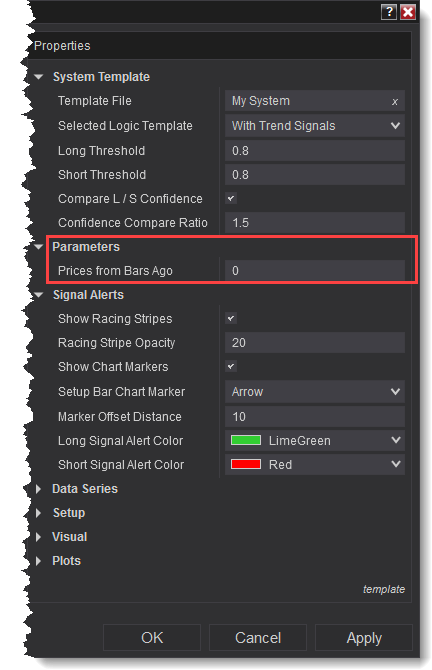Disable Show Racing Stripes checkbox
This screenshot has width=432, height=670.
[231, 318]
